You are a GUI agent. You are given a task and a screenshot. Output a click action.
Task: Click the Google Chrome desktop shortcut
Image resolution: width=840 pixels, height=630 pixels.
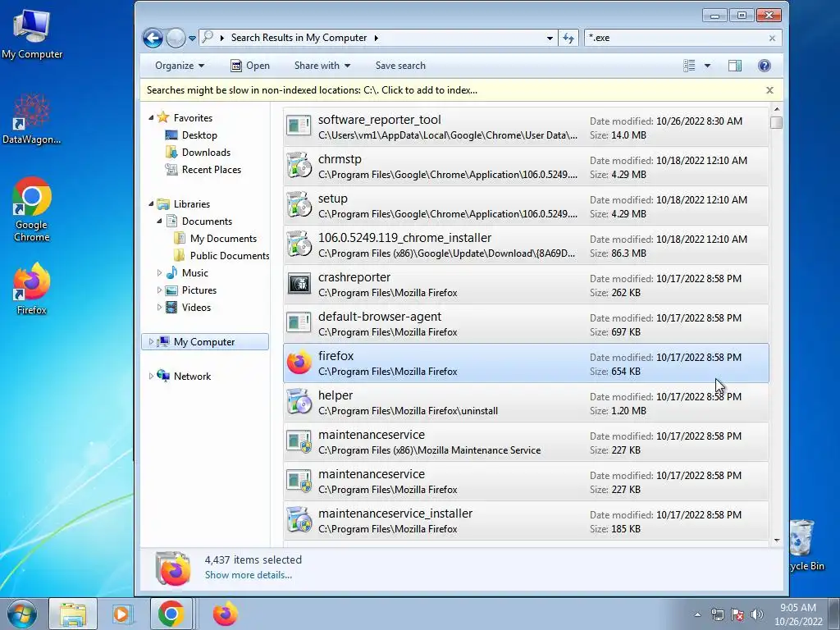[x=32, y=209]
